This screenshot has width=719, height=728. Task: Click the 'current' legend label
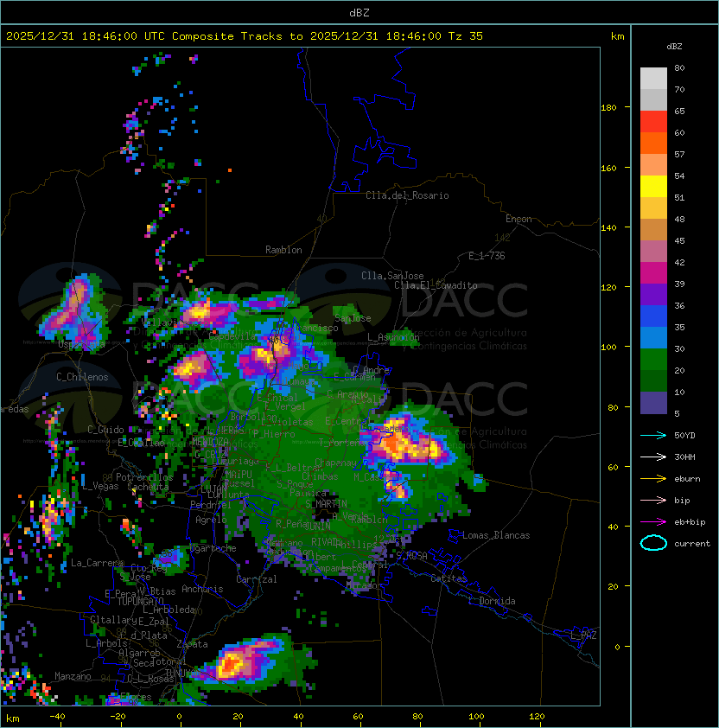pos(692,544)
